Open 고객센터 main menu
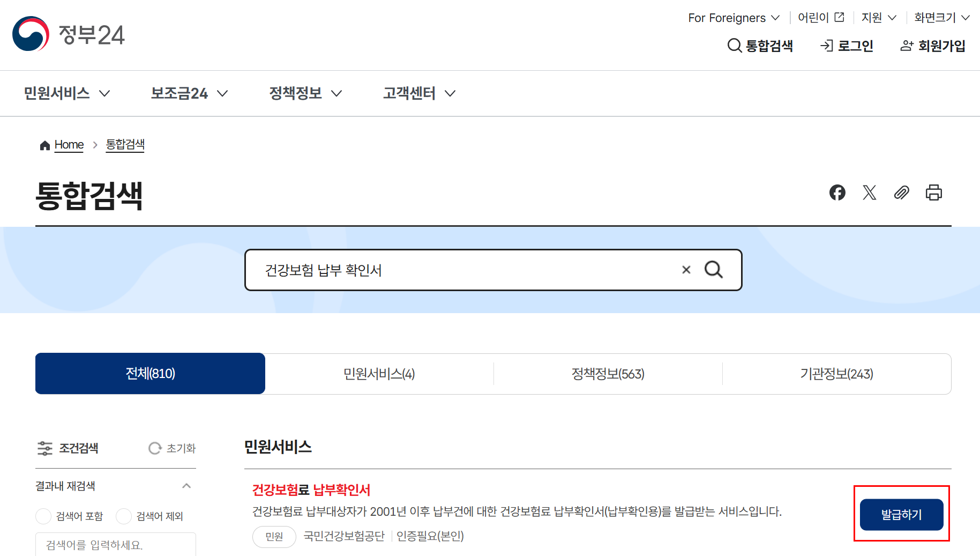 [x=419, y=93]
